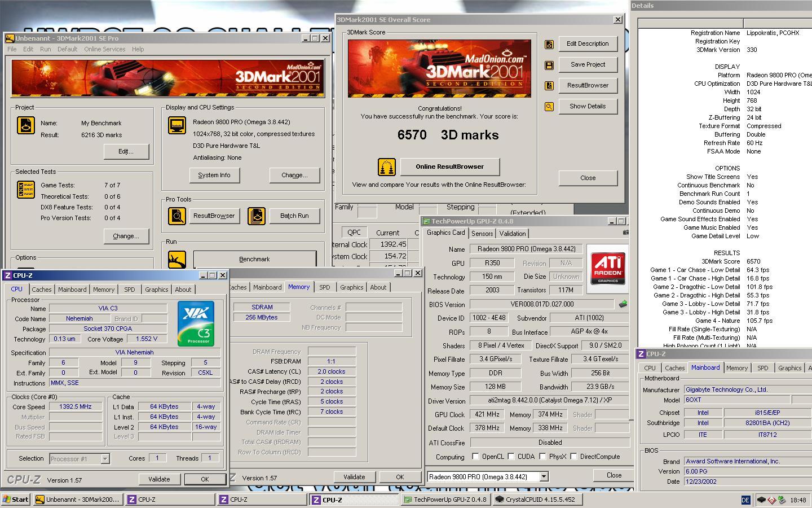Image resolution: width=812 pixels, height=508 pixels.
Task: Click Change... in Display and CPU Settings
Action: pyautogui.click(x=294, y=175)
